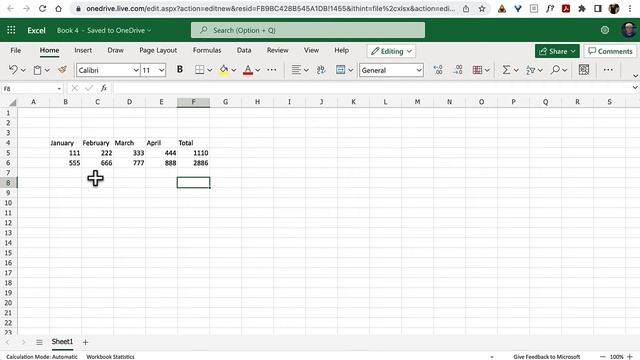Apply cell borders icon
640x360 pixels.
[x=199, y=70]
